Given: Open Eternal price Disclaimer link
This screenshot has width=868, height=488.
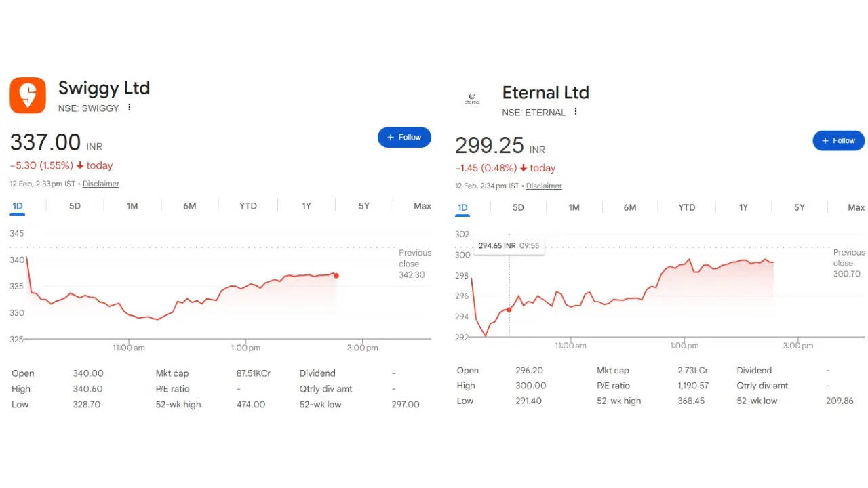Looking at the screenshot, I should (x=544, y=186).
